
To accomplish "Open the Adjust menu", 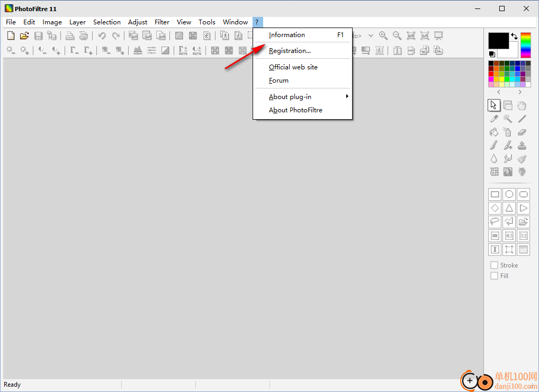I will pos(138,22).
